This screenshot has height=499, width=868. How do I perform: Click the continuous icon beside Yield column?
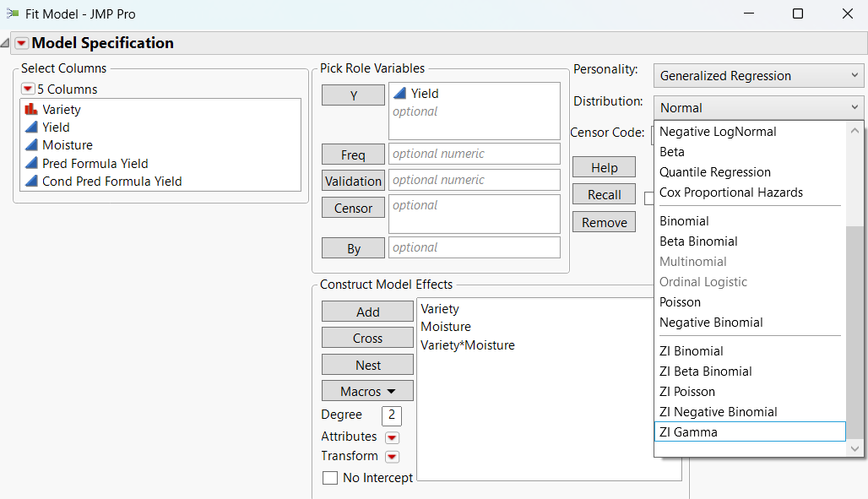[31, 127]
